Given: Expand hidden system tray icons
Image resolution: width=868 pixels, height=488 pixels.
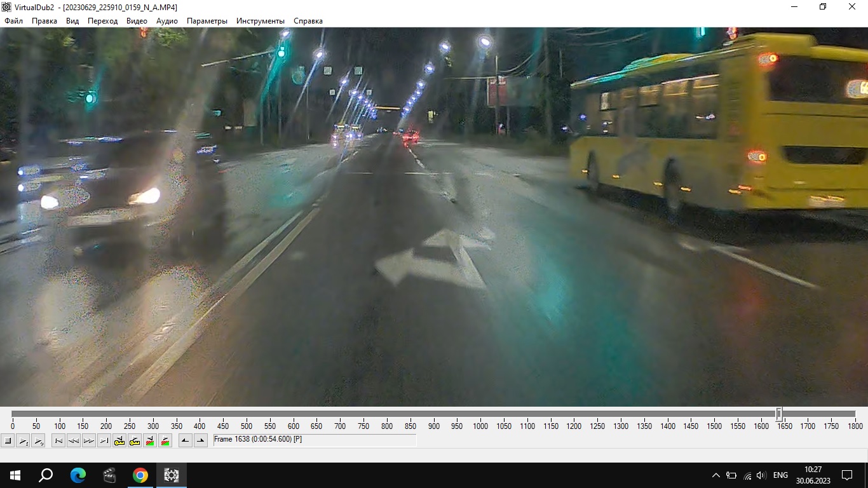Looking at the screenshot, I should coord(716,475).
